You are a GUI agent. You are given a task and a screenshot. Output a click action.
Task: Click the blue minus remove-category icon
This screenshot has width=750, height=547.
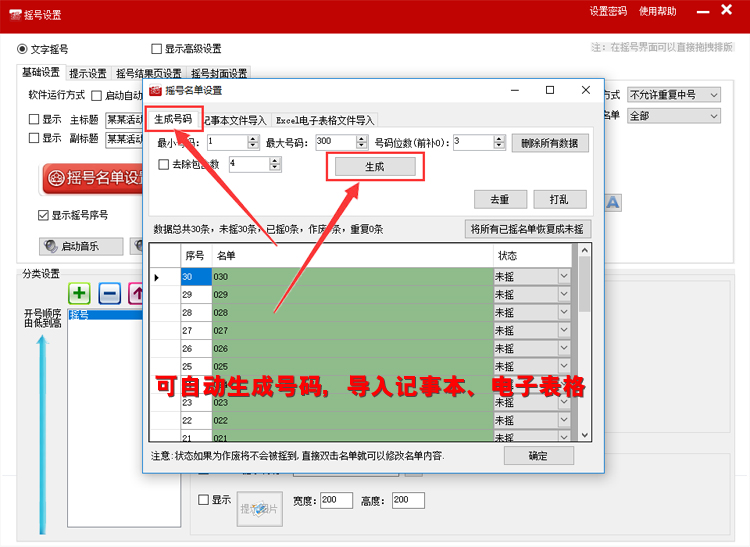110,294
